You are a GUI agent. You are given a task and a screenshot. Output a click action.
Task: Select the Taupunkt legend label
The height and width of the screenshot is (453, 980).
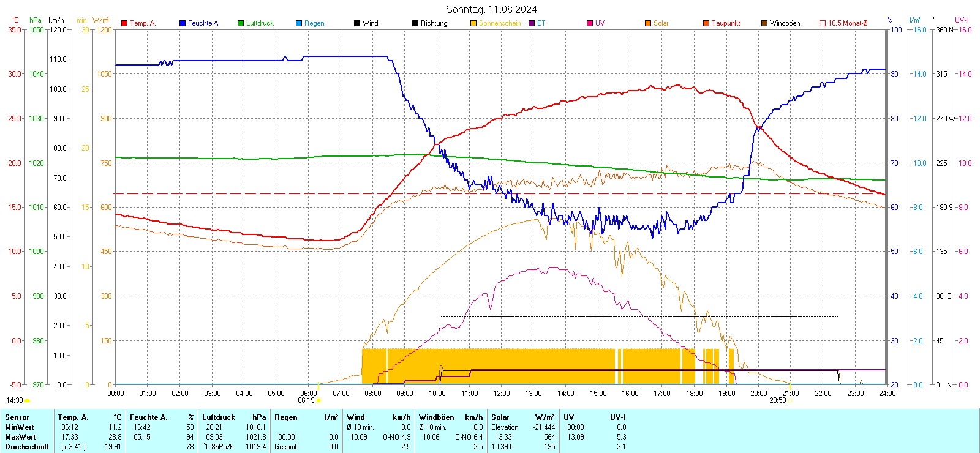(x=726, y=23)
